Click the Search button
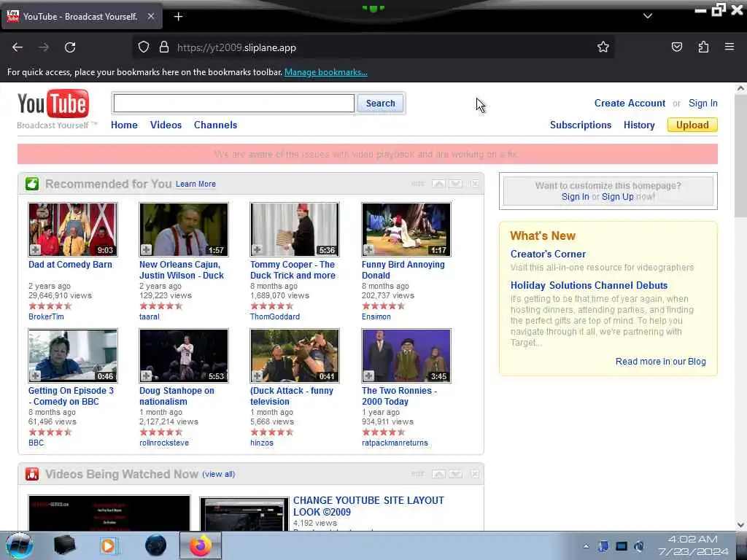The image size is (747, 560). coord(380,103)
